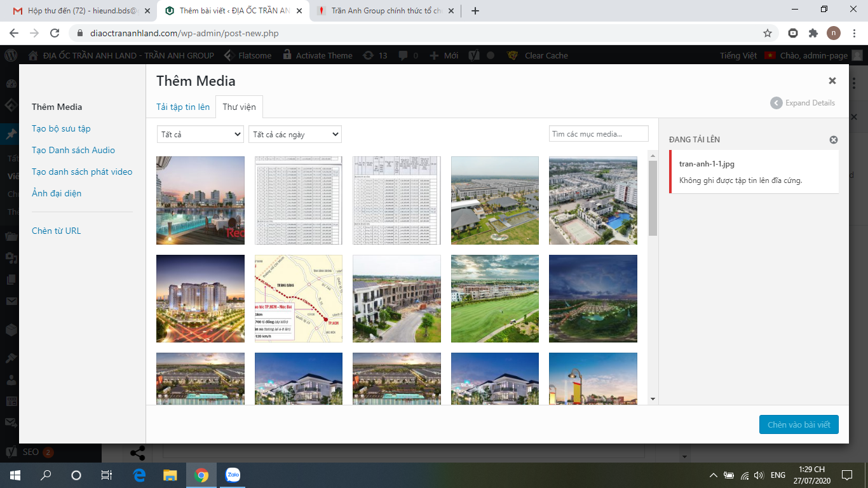Click the Expand Details arrow button
The height and width of the screenshot is (488, 868).
[x=776, y=103]
